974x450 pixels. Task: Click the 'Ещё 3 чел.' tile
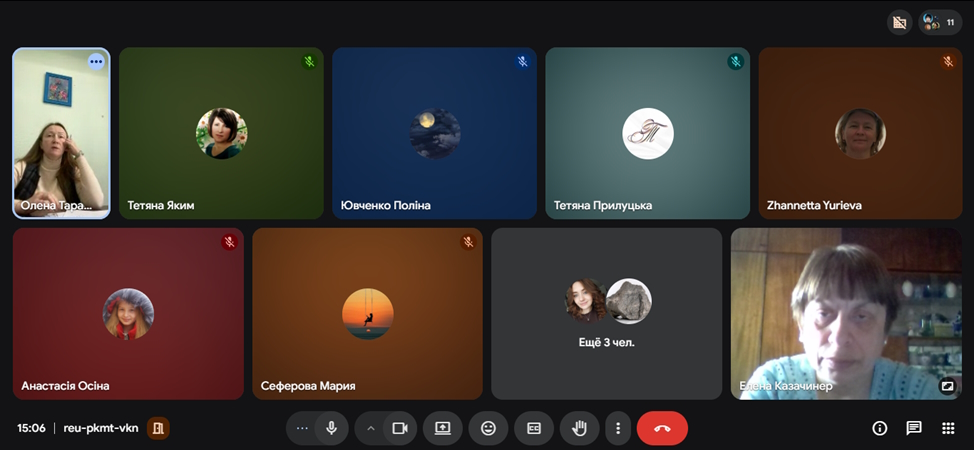coord(606,313)
